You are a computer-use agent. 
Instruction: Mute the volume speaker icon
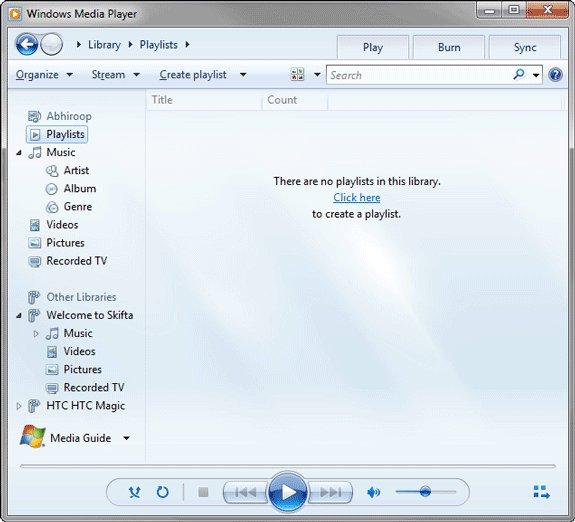pos(373,492)
